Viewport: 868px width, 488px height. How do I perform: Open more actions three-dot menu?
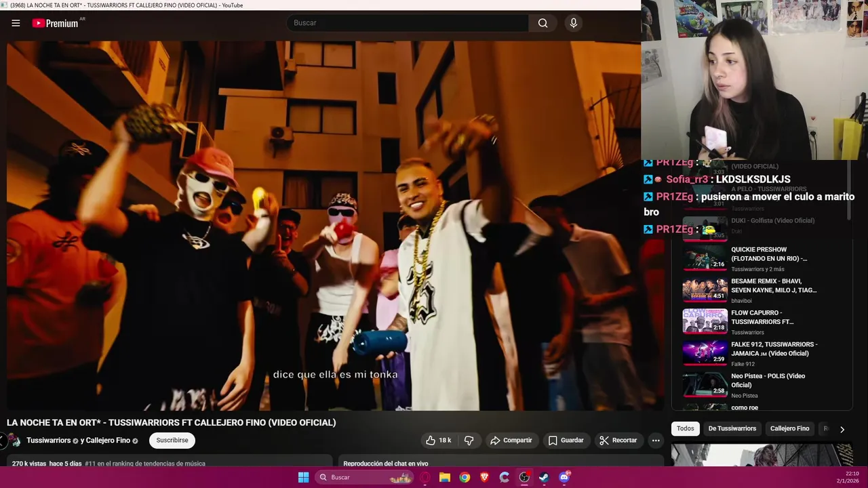coord(656,441)
